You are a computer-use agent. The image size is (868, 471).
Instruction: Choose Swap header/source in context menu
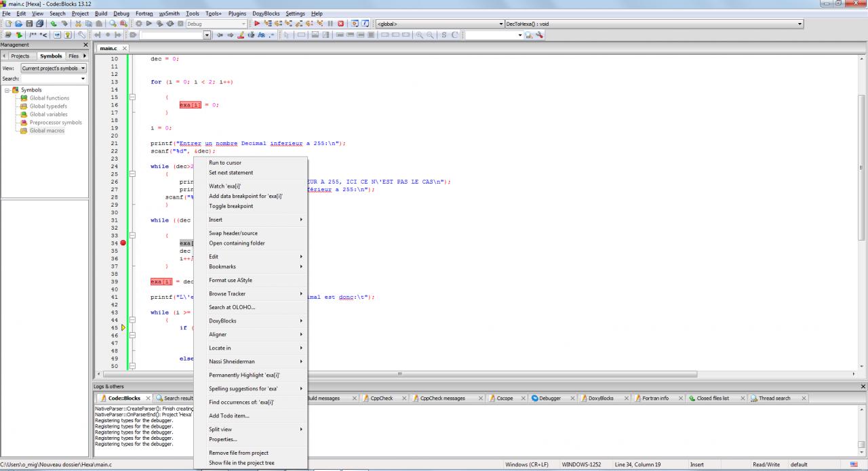251,233
